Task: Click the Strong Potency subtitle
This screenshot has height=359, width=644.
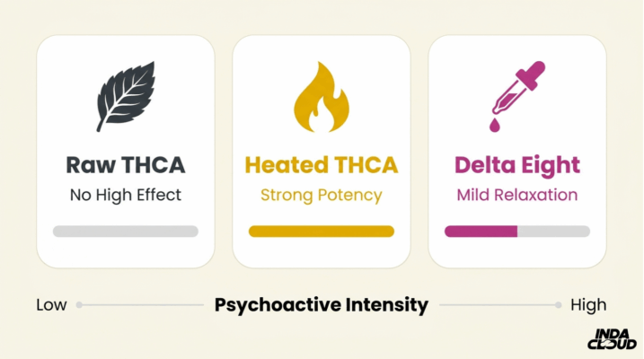Action: click(322, 195)
